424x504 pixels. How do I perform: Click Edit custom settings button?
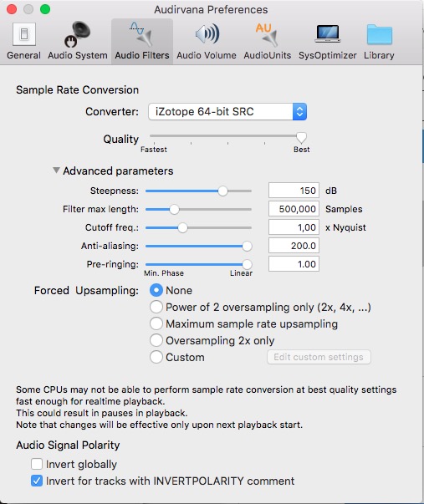click(x=319, y=357)
